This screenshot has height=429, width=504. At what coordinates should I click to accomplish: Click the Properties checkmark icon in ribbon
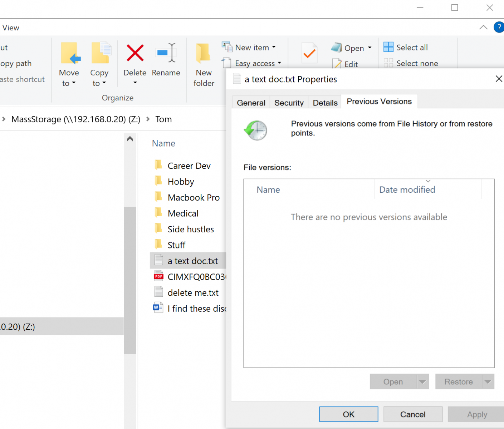(x=309, y=53)
